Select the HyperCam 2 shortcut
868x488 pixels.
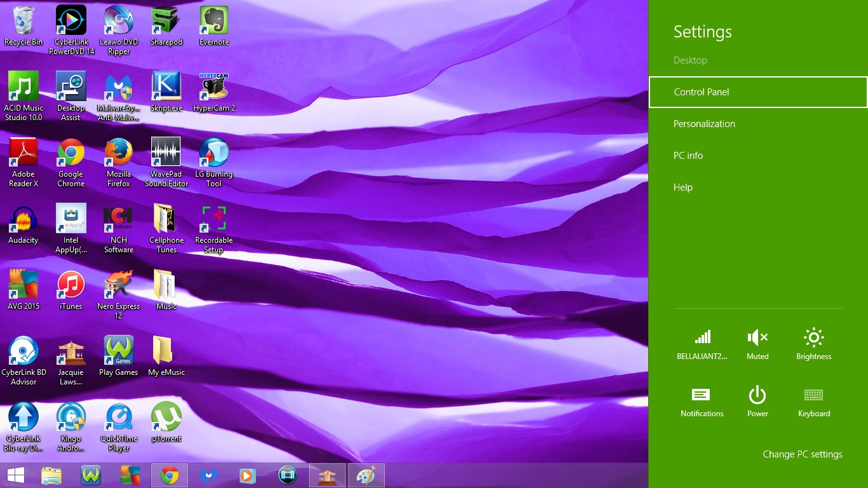pos(214,92)
